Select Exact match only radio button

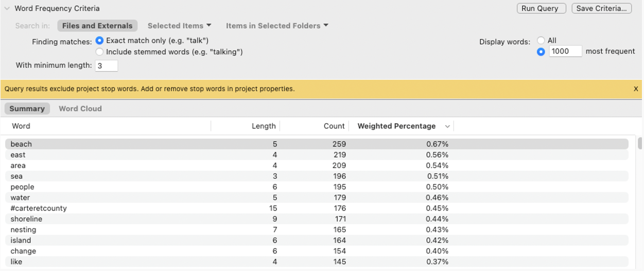click(100, 41)
